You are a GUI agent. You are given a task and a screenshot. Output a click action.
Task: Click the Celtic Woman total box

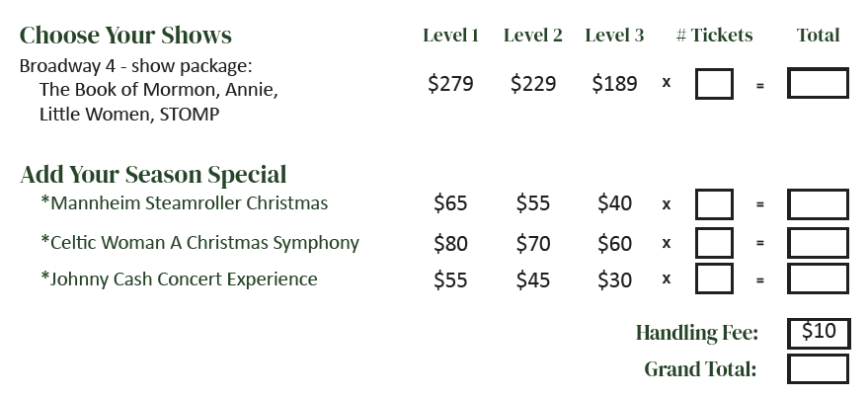click(x=818, y=242)
